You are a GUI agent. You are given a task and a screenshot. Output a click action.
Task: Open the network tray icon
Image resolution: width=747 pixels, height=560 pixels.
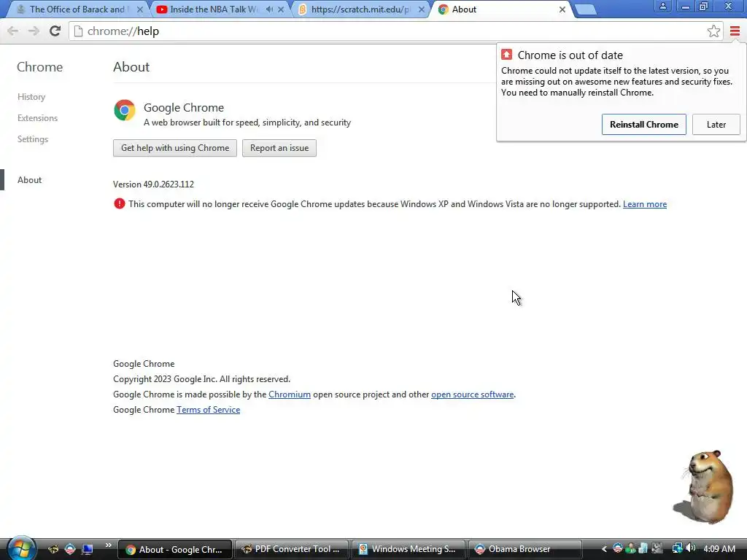pyautogui.click(x=676, y=548)
